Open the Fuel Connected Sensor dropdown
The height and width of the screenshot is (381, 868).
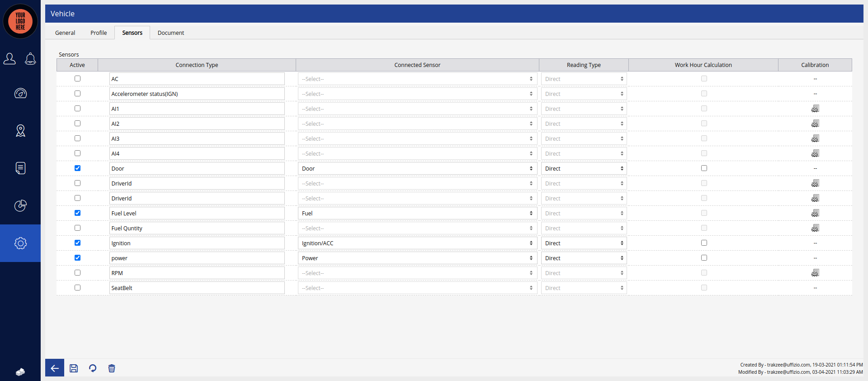pyautogui.click(x=417, y=213)
